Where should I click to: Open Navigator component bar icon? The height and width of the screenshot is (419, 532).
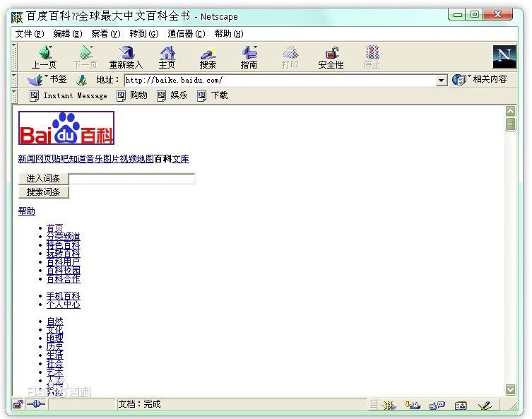point(389,405)
